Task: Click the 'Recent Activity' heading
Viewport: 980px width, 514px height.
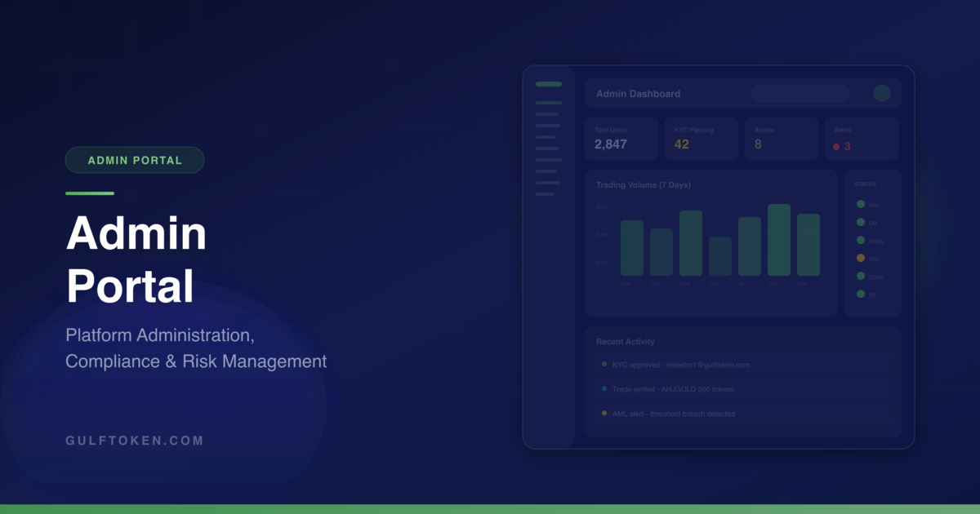Action: (626, 342)
